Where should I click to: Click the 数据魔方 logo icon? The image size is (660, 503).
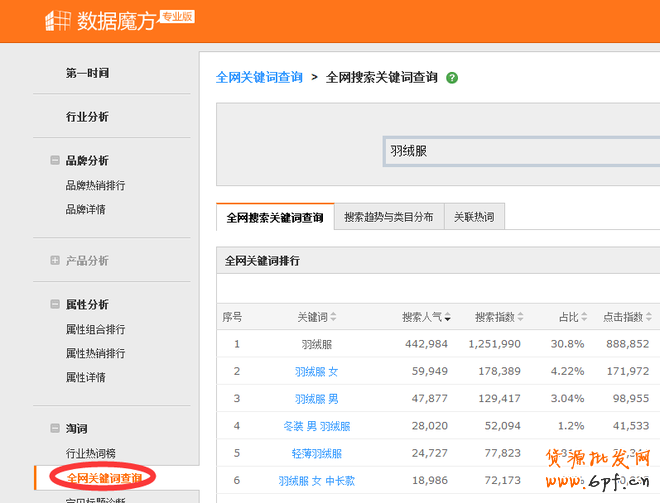[x=57, y=21]
